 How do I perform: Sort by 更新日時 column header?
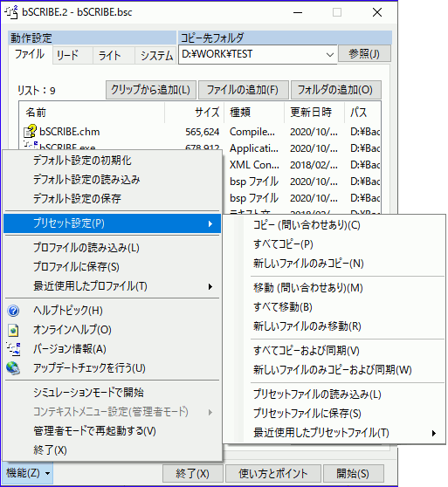pos(314,112)
